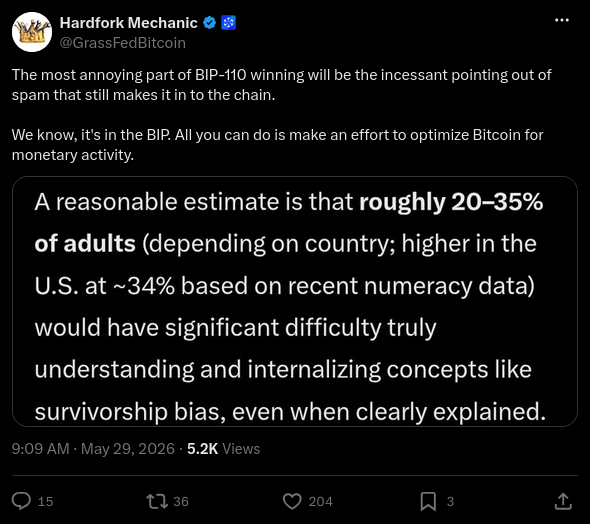Click the 3 bookmarks count
Image resolution: width=590 pixels, height=524 pixels.
(450, 501)
